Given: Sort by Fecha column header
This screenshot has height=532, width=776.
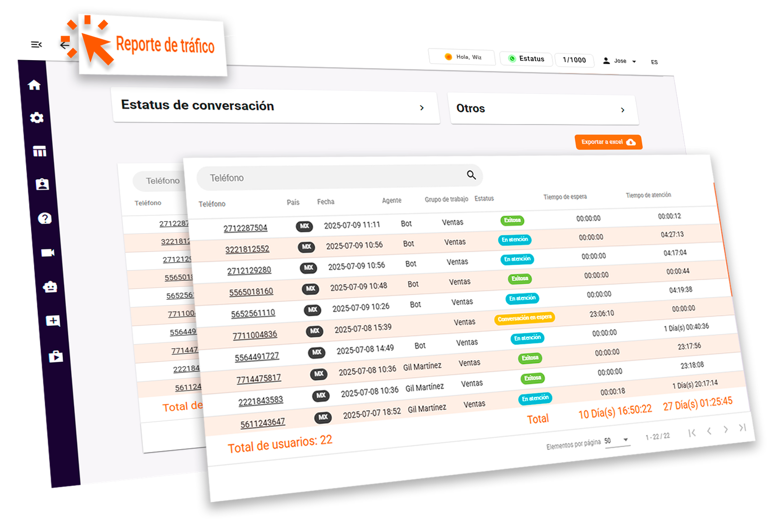Looking at the screenshot, I should 326,202.
